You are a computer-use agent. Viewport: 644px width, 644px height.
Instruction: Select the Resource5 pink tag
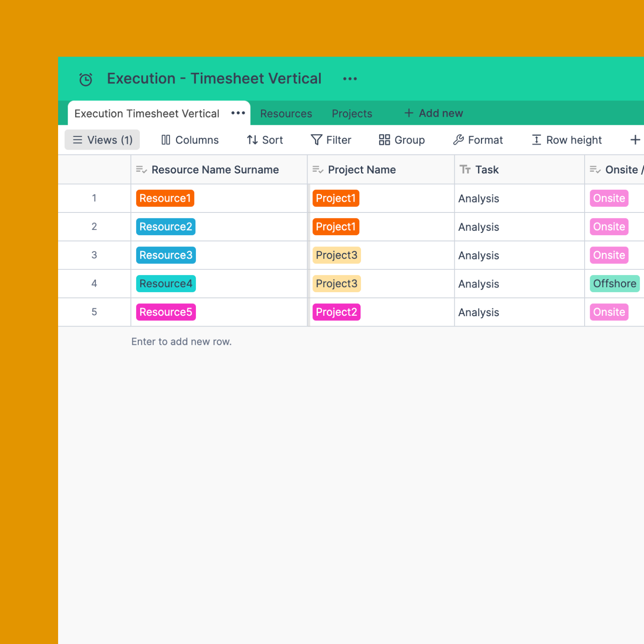[166, 312]
